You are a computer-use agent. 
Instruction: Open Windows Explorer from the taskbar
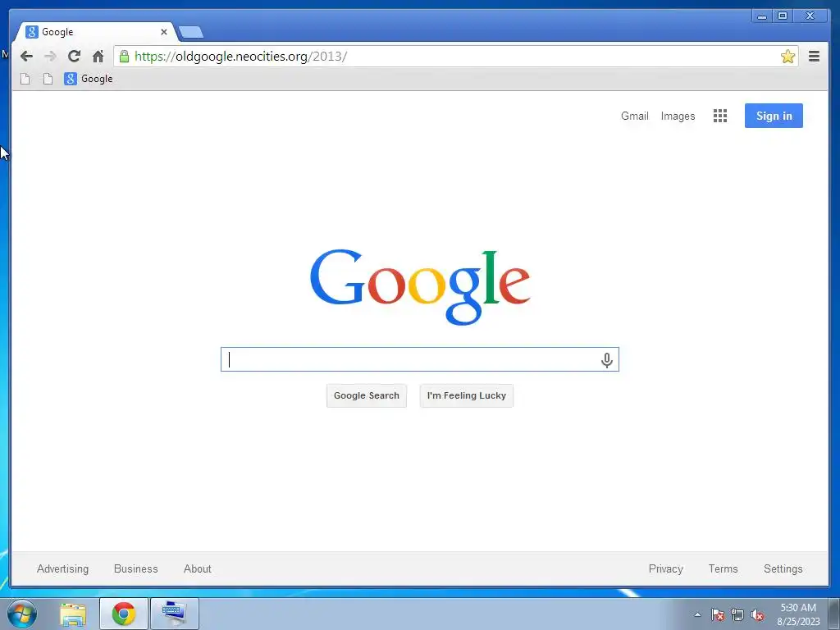[73, 614]
